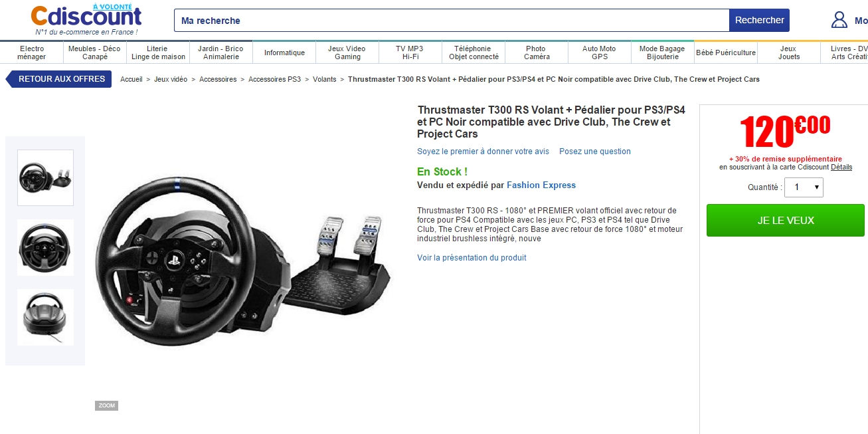Open Détails link for Cdiscount card offer
Image resolution: width=868 pixels, height=434 pixels.
click(x=841, y=167)
